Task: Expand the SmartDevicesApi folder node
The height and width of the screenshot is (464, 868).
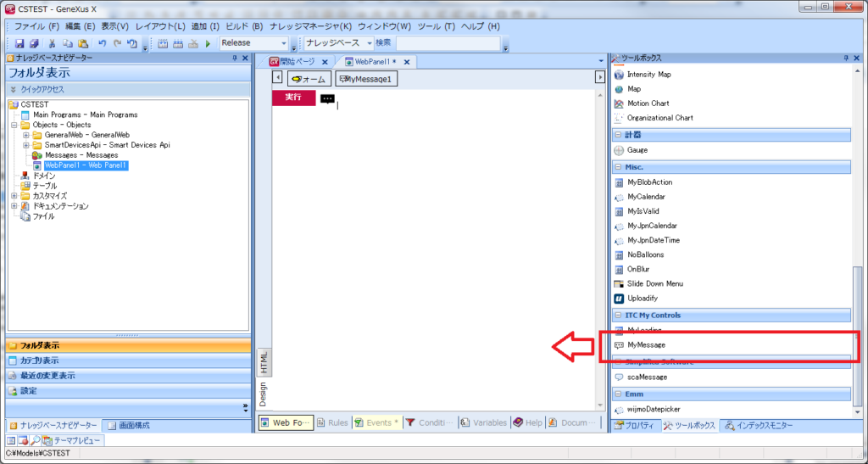Action: point(26,145)
